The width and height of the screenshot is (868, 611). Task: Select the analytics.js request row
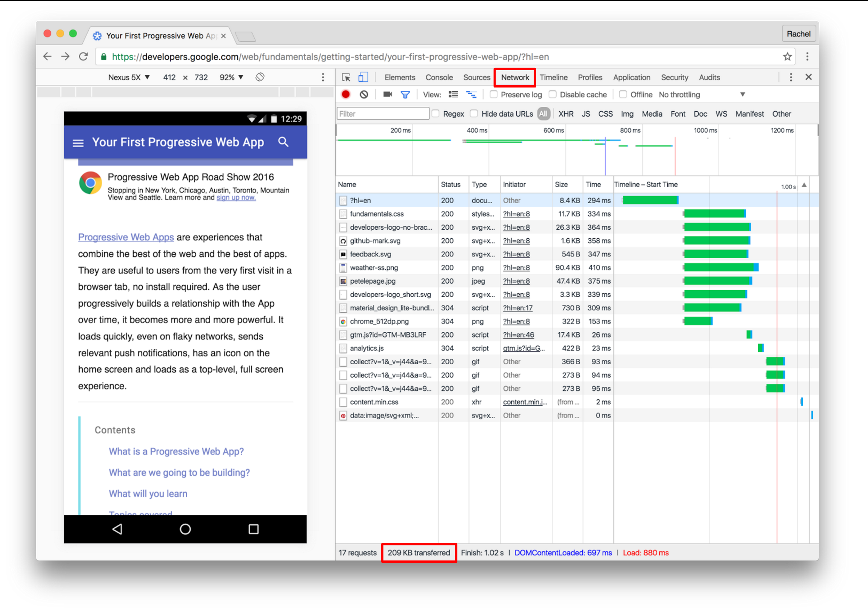(x=577, y=348)
